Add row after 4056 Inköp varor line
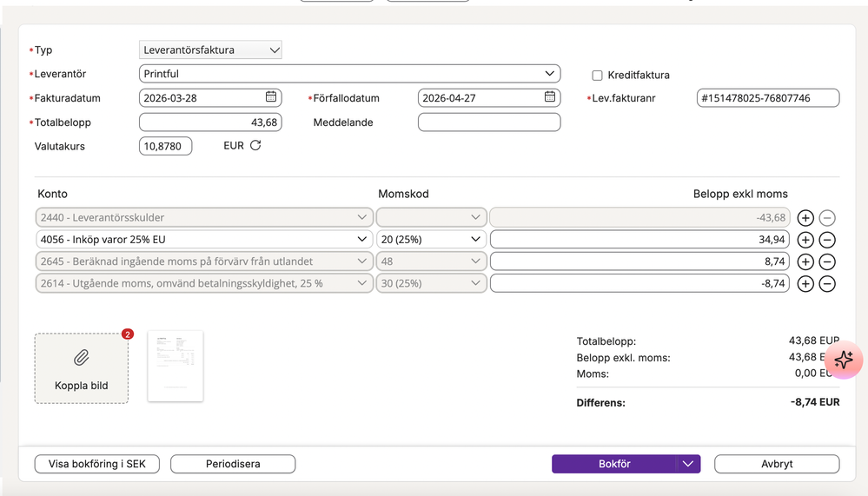The height and width of the screenshot is (496, 868). (805, 240)
